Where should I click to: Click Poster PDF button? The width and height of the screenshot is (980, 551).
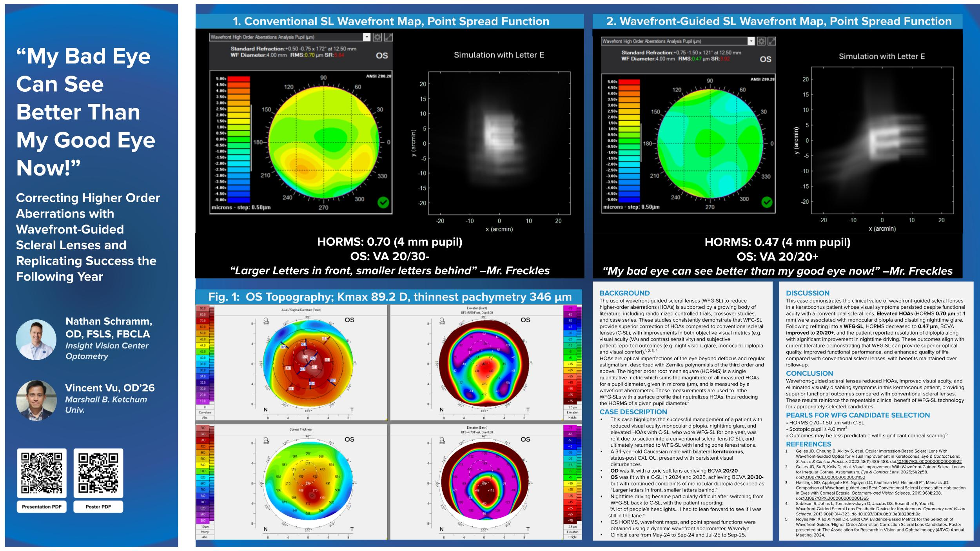pos(98,507)
